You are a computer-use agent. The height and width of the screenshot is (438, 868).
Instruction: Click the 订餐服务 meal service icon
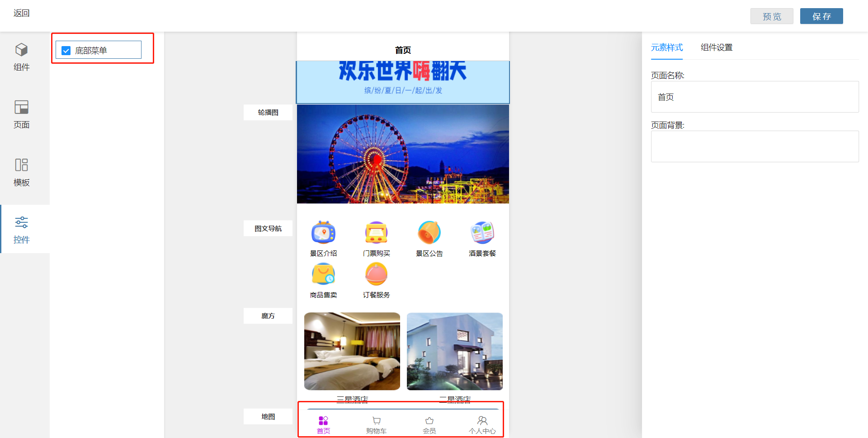tap(376, 274)
